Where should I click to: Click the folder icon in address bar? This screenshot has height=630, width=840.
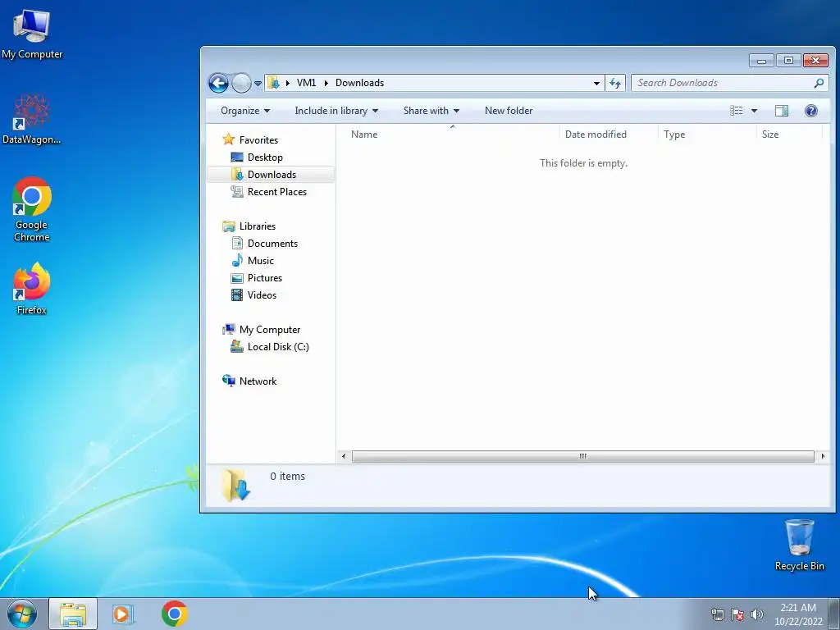[x=274, y=83]
